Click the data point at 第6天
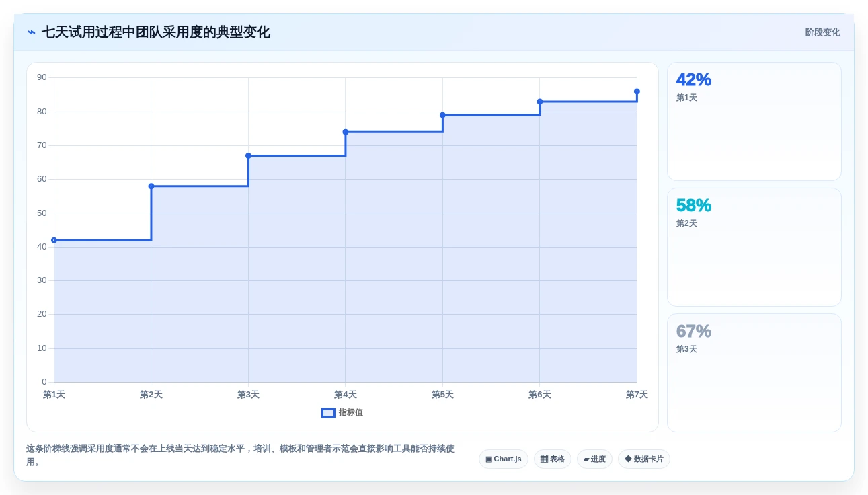 pos(540,102)
